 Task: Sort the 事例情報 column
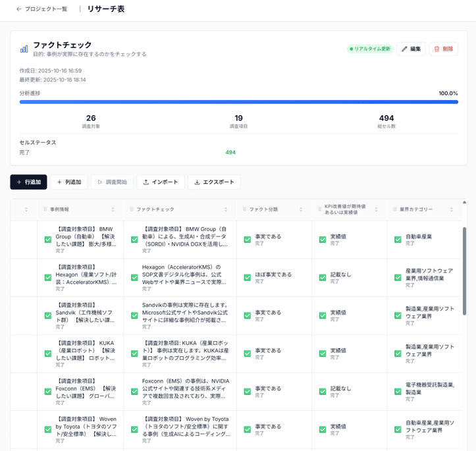(x=113, y=209)
